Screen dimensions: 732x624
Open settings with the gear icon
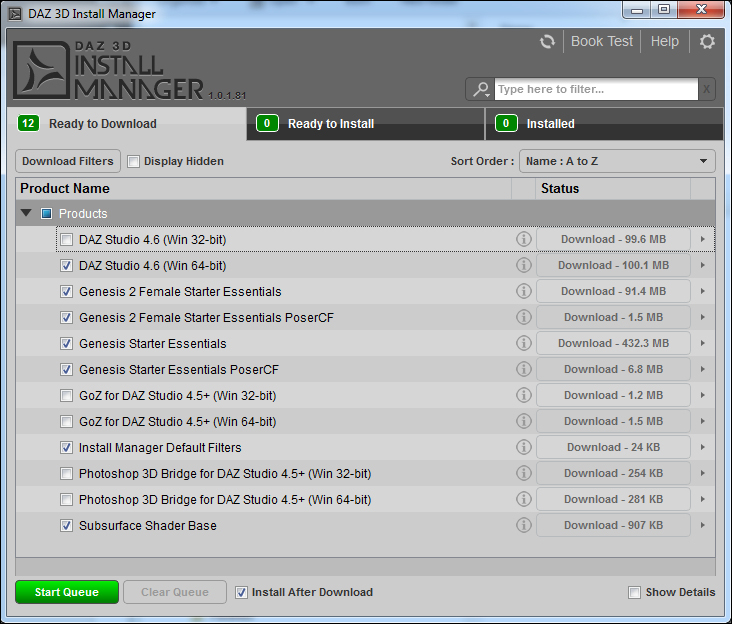[707, 42]
